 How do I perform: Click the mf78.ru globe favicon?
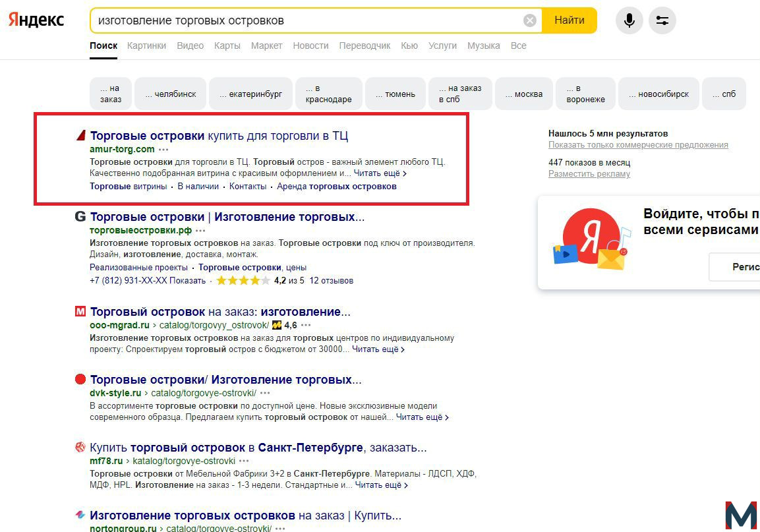(x=80, y=447)
